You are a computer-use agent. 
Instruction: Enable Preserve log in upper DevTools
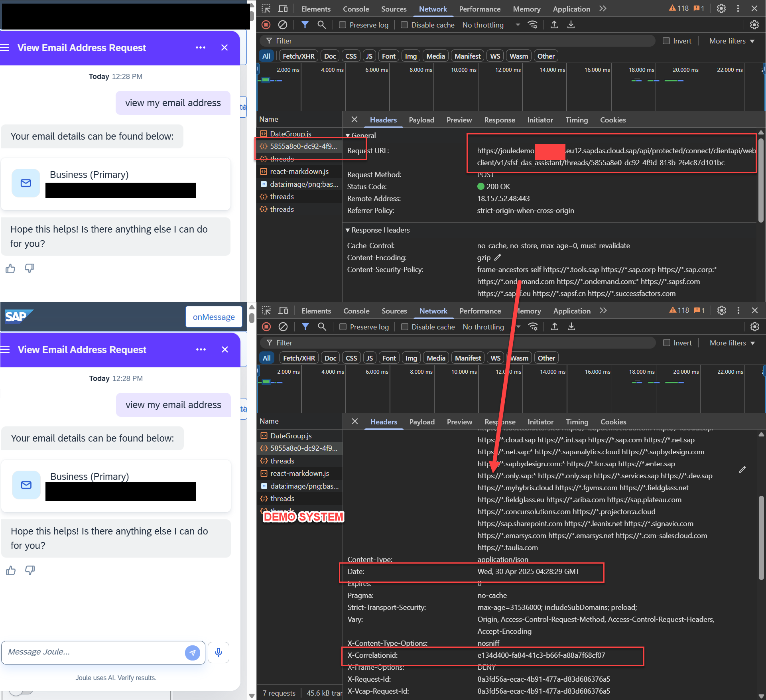(x=343, y=25)
